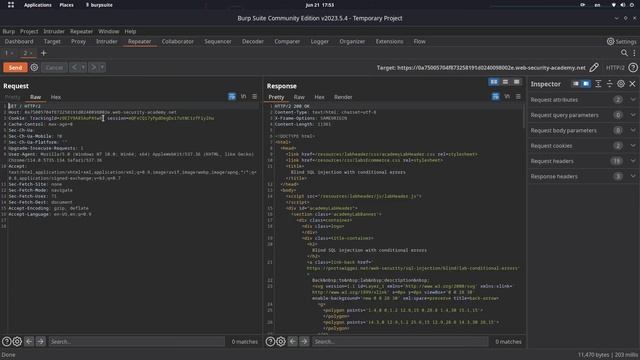Focus the Response search field
This screenshot has height=360, width=640.
click(x=400, y=341)
